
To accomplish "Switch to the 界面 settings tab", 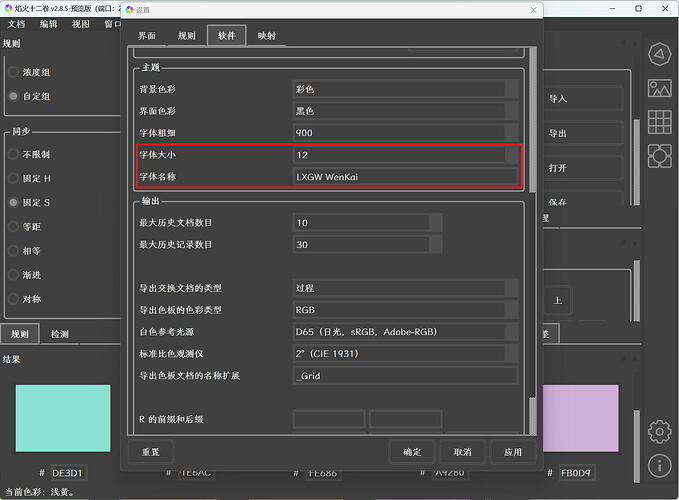I will (147, 36).
